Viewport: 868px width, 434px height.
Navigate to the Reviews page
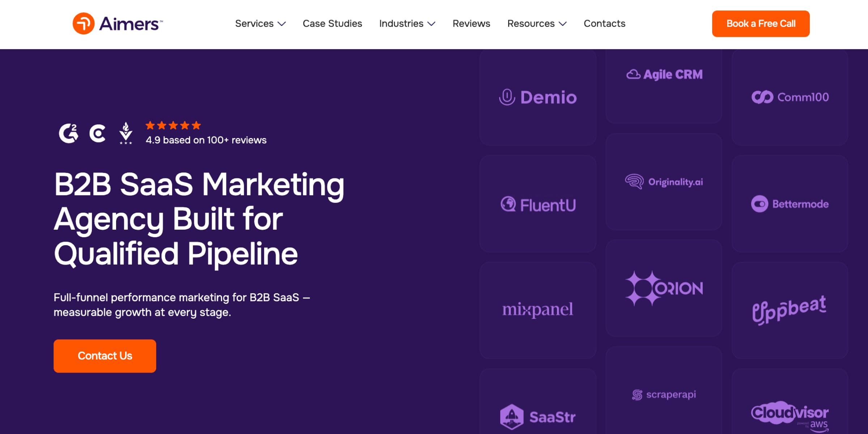coord(471,24)
